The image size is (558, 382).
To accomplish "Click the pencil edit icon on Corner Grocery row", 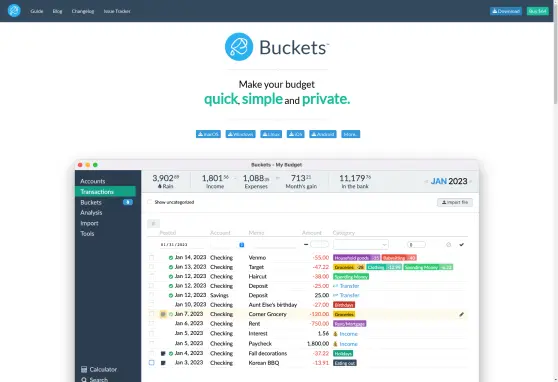I will [x=462, y=314].
